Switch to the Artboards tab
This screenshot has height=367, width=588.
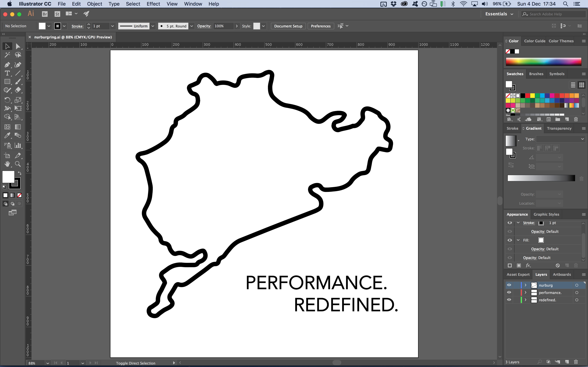point(562,275)
